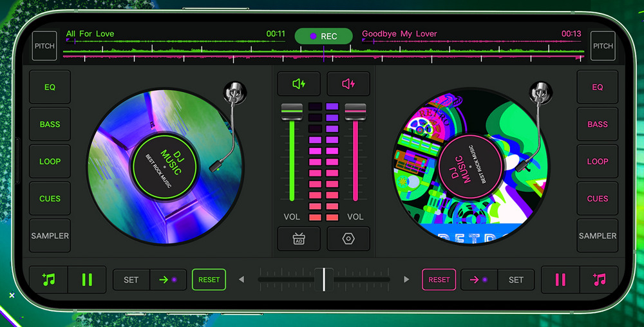
Task: Open the green CUES panel on left deck
Action: [x=50, y=198]
